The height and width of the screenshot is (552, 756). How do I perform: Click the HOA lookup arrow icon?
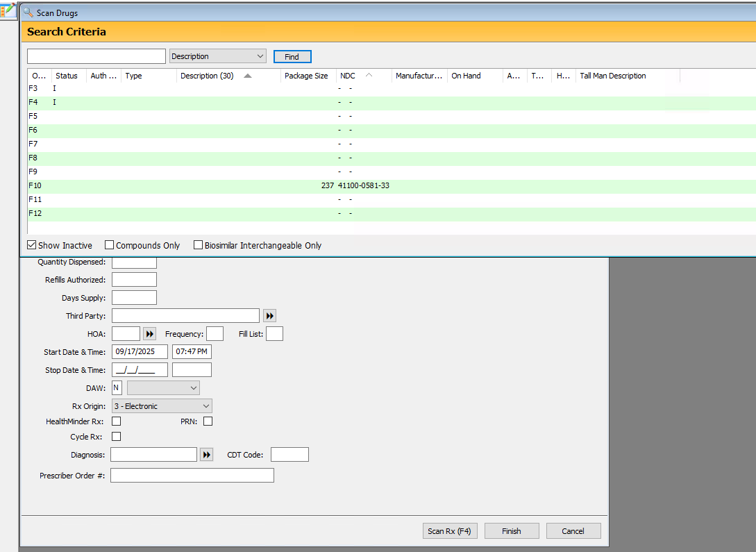tap(149, 334)
